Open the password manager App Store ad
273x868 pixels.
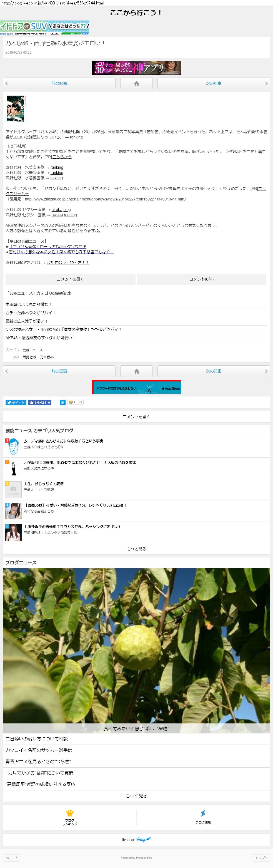click(x=136, y=387)
